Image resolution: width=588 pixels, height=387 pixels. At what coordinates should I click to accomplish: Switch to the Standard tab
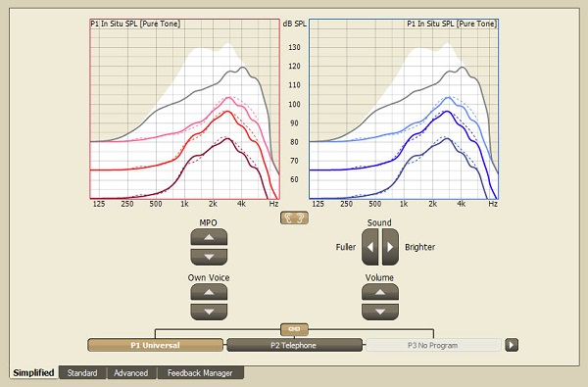[82, 372]
